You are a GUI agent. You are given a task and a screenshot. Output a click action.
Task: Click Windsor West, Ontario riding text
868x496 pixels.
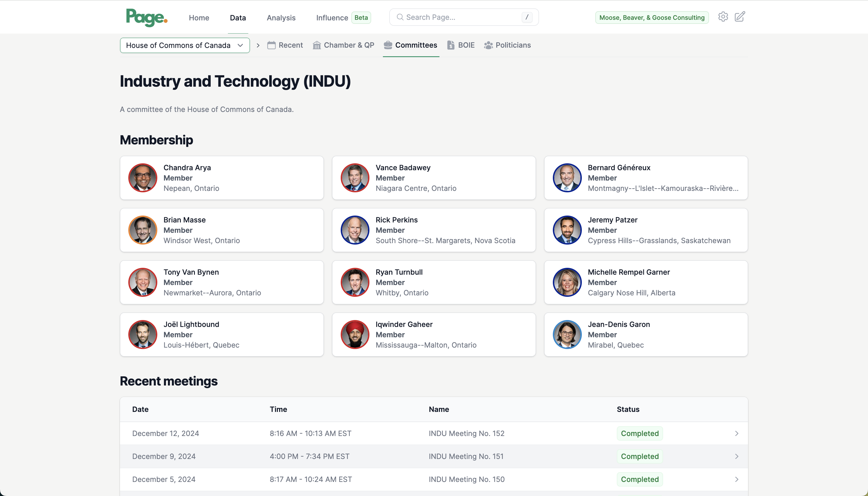click(x=202, y=241)
